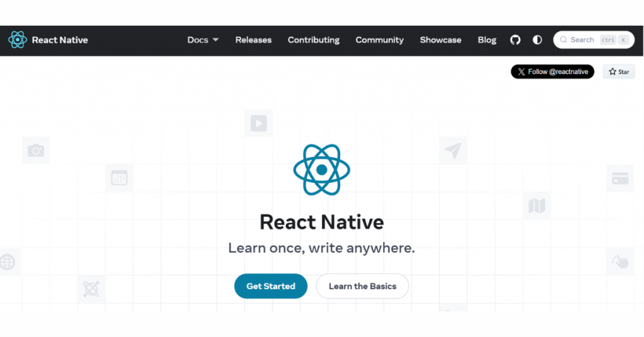Click the X logo in Follow button

coord(521,72)
